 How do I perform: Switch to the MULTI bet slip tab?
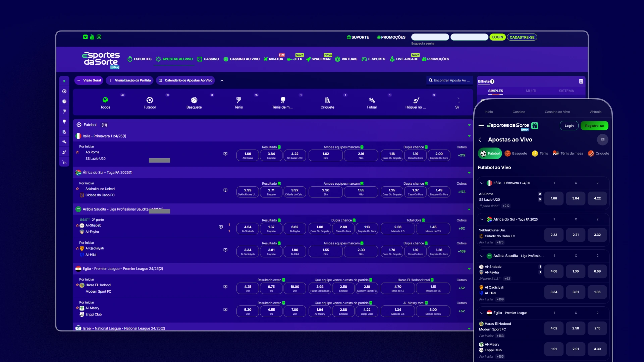531,91
